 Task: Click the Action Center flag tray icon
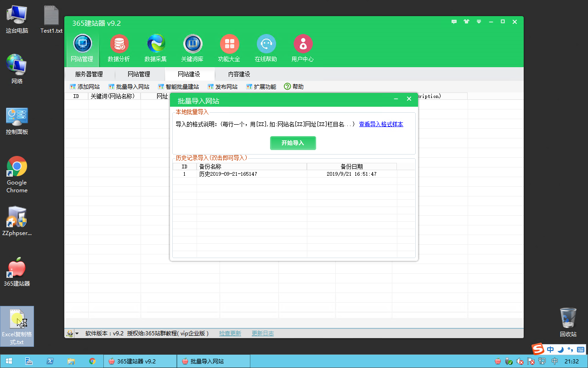[531, 362]
